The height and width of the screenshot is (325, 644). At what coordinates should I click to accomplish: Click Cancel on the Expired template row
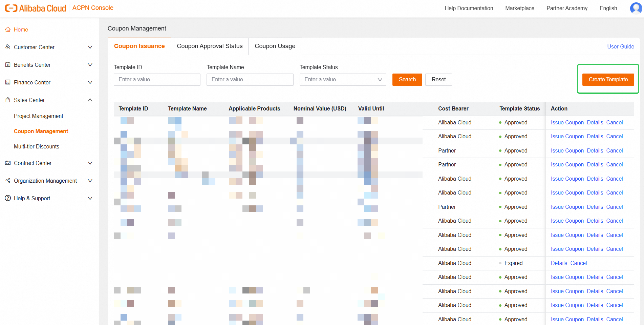click(579, 263)
